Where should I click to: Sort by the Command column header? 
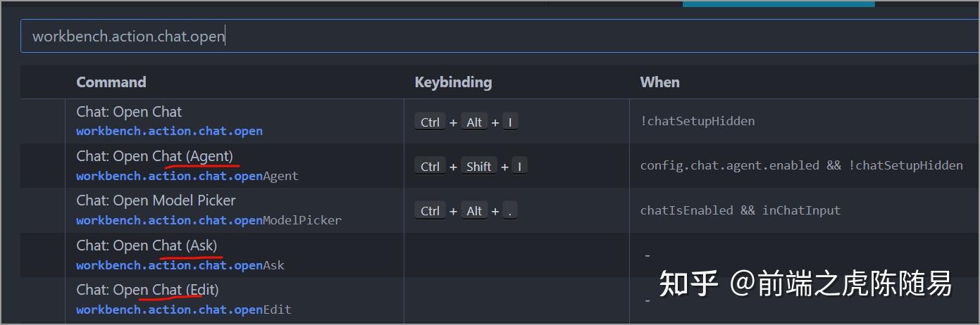[111, 82]
